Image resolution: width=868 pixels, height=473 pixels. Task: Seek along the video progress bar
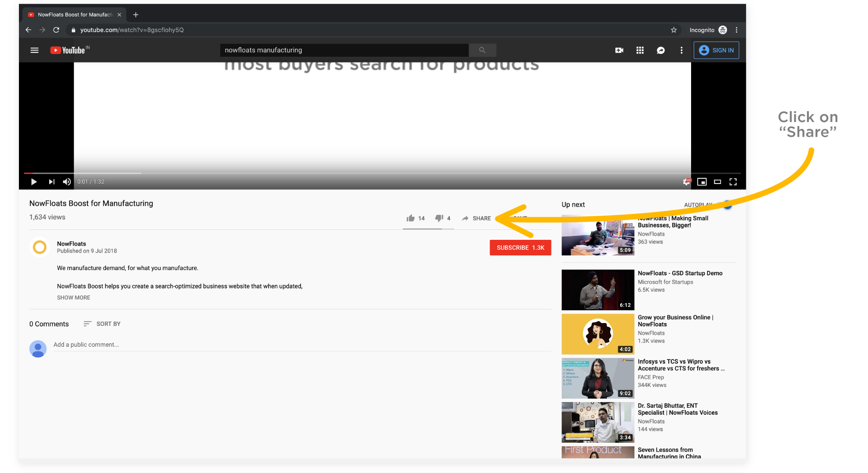(382, 173)
